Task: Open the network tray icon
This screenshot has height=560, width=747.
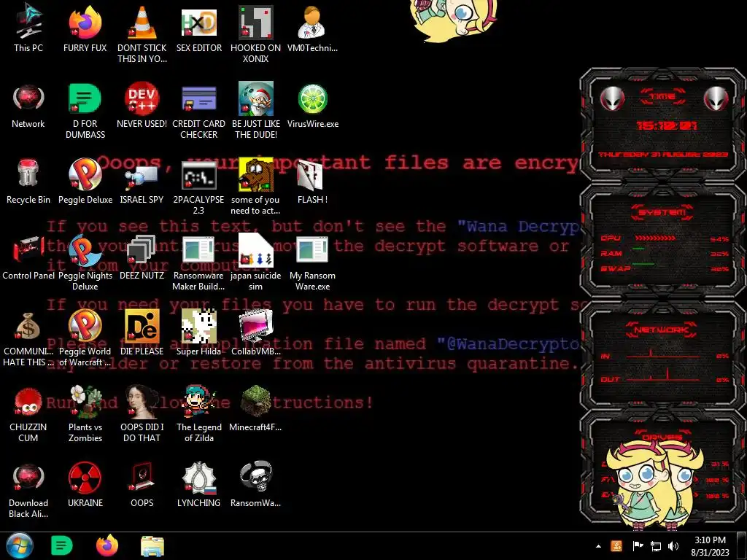Action: 656,546
